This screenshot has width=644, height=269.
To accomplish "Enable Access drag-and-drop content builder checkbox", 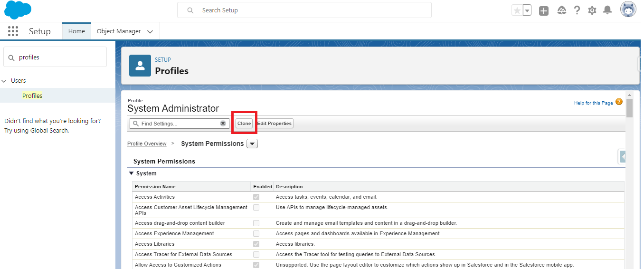I will tap(256, 223).
